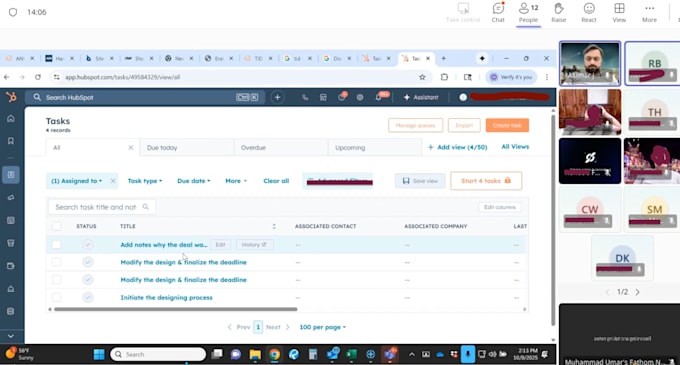Viewport: 680px width, 365px height.
Task: Open the HubSpot calling phone icon
Action: click(305, 98)
